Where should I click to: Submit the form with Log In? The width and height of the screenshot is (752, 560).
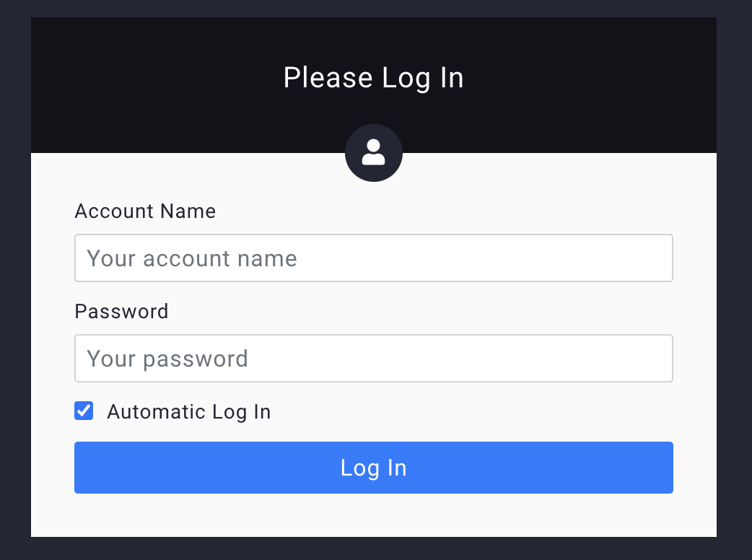(x=374, y=468)
